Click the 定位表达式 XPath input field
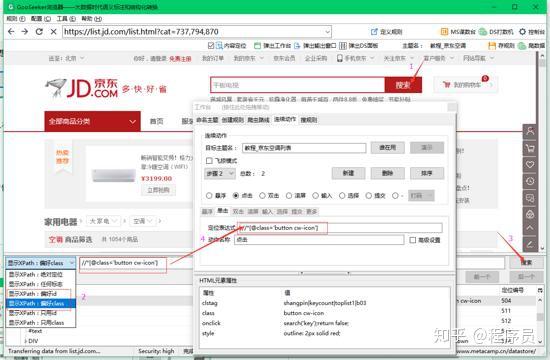This screenshot has width=550, height=360. pos(340,228)
